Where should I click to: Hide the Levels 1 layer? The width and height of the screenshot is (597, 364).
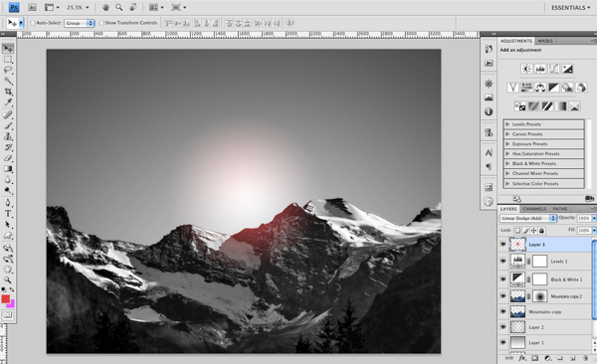(x=503, y=262)
